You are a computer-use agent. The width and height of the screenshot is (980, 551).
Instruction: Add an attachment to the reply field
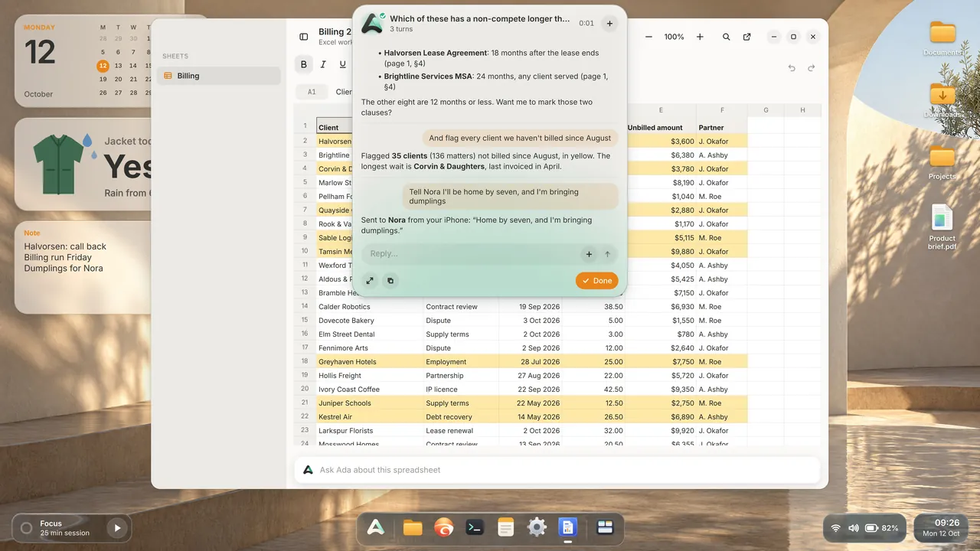coord(589,254)
